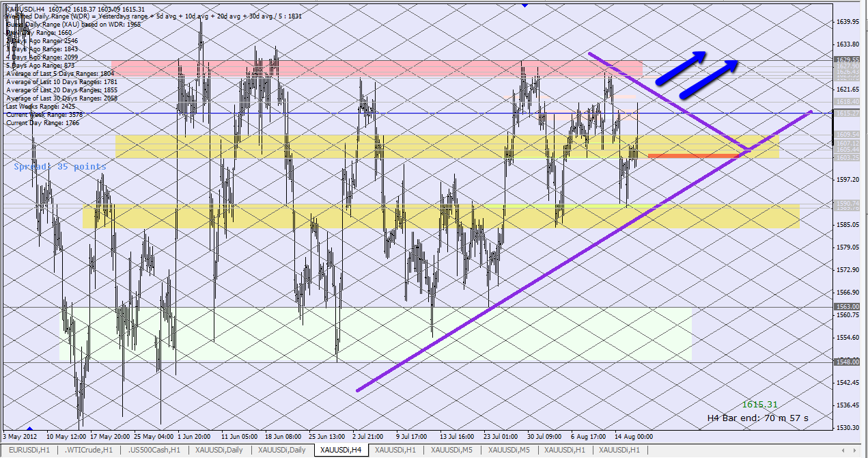Click the 1548.00 horizontal line price label
Image resolution: width=868 pixels, height=458 pixels.
(847, 362)
